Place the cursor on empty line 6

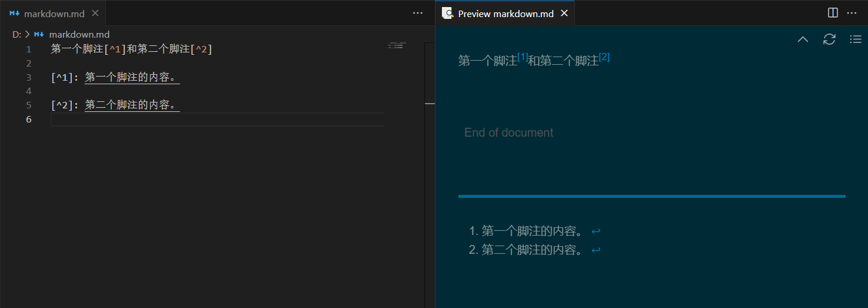coord(177,120)
